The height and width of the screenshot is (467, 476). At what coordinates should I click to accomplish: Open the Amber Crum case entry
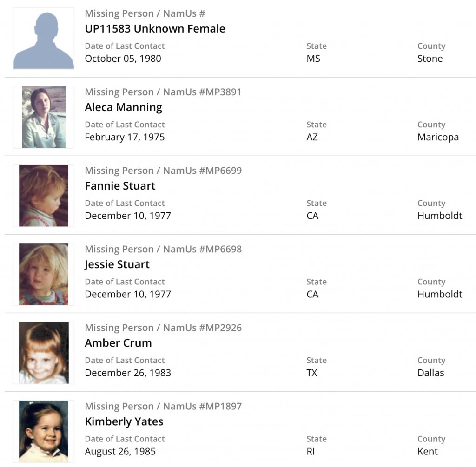[118, 343]
